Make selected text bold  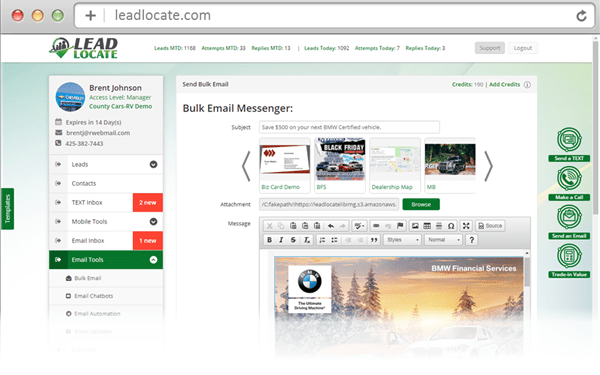pos(269,240)
